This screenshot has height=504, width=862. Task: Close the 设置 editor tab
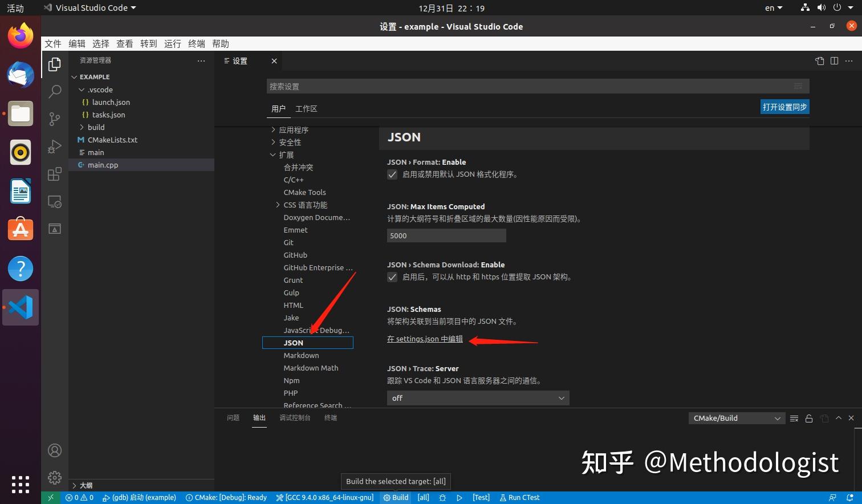click(274, 61)
